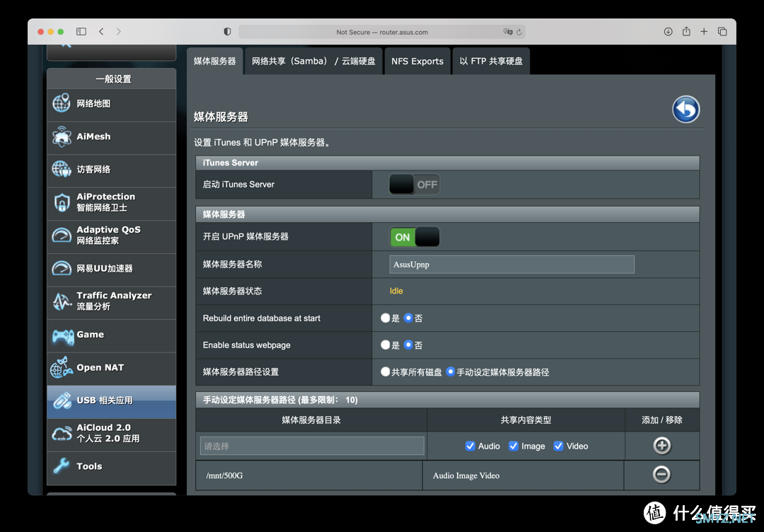This screenshot has width=764, height=532.
Task: Uncheck the Video checkbox
Action: (558, 446)
